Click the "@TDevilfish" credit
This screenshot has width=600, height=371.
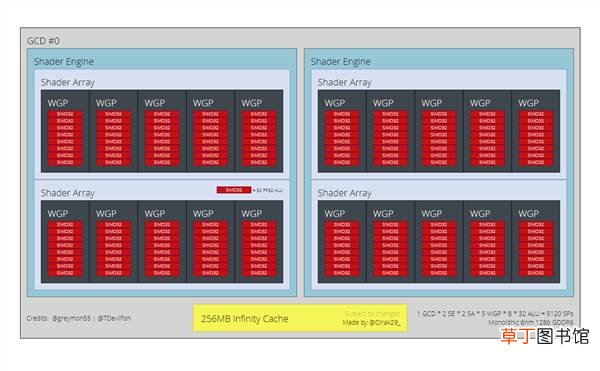[114, 318]
